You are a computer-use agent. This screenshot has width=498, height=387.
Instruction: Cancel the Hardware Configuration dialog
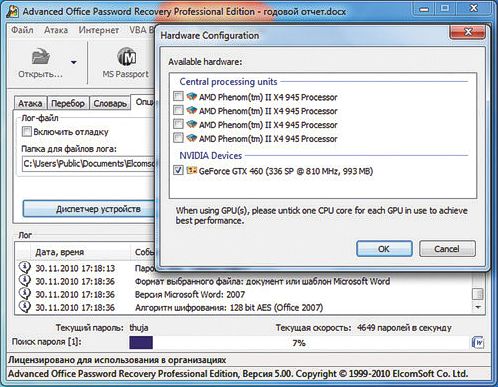coord(447,249)
